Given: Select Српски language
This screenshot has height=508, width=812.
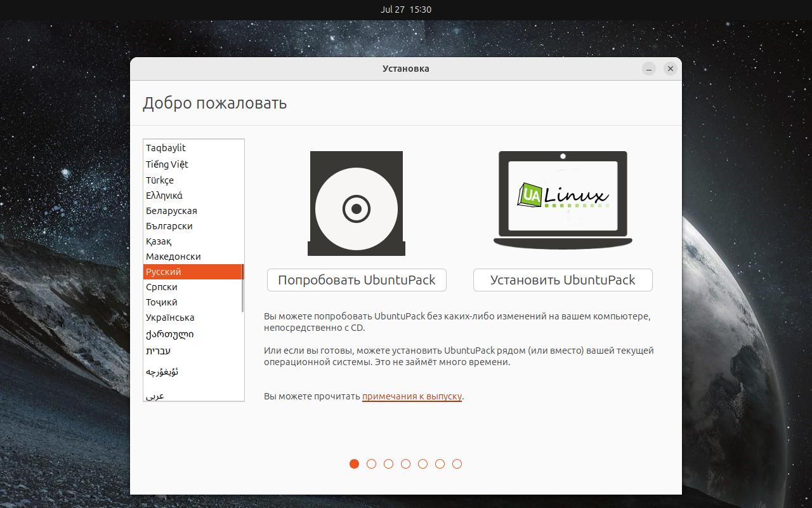Looking at the screenshot, I should coord(193,287).
